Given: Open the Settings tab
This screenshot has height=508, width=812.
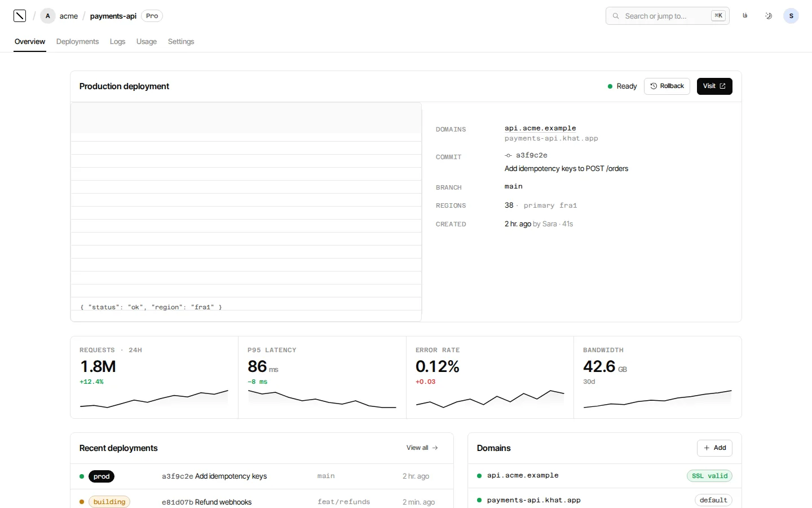Looking at the screenshot, I should point(181,42).
